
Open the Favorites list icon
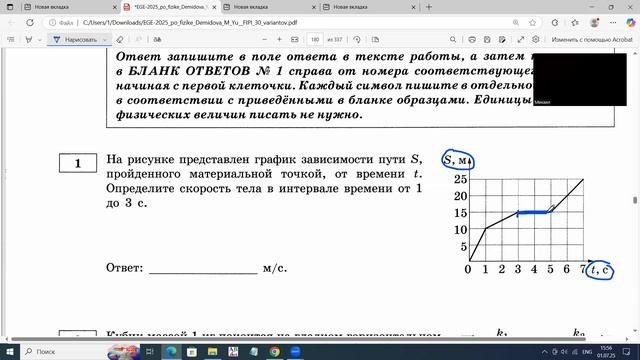click(x=575, y=23)
